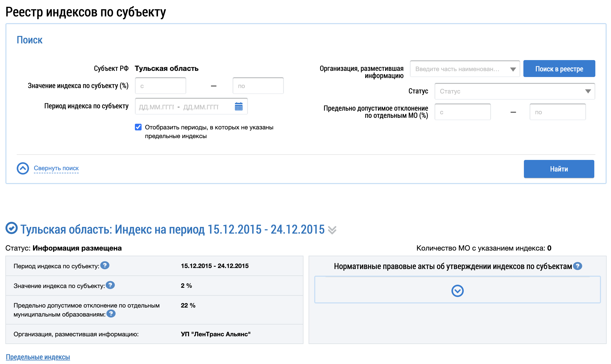This screenshot has height=364, width=611.
Task: Click the Поиск в реестре button
Action: [559, 69]
